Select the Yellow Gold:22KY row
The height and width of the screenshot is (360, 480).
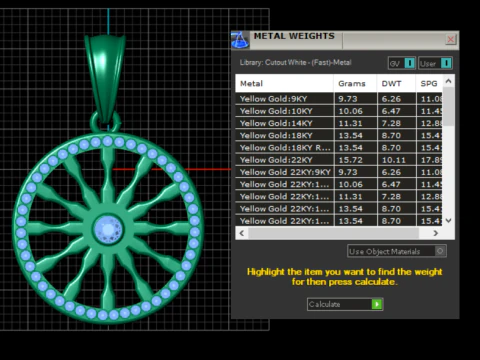(x=339, y=160)
